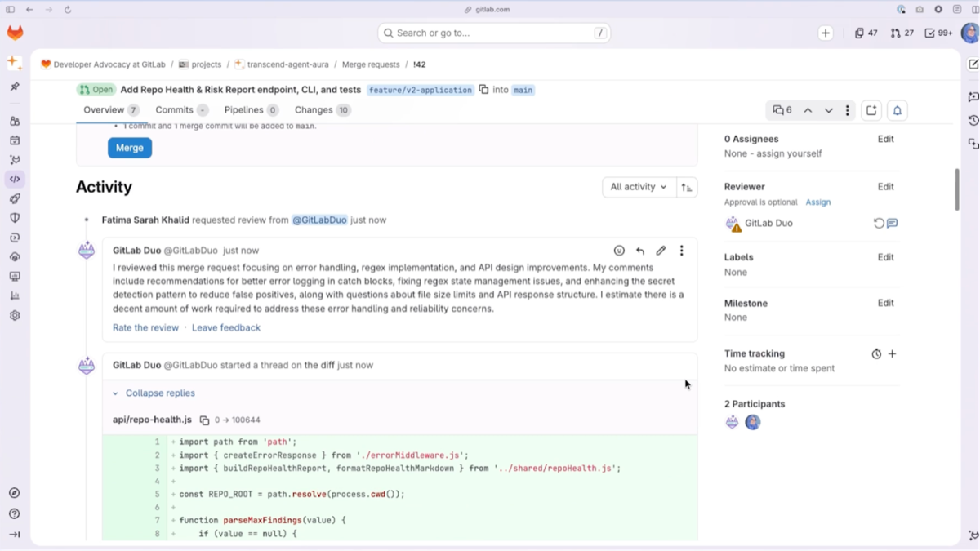Switch to the Commits tab
Screen dimensions: 980x551
coord(181,110)
